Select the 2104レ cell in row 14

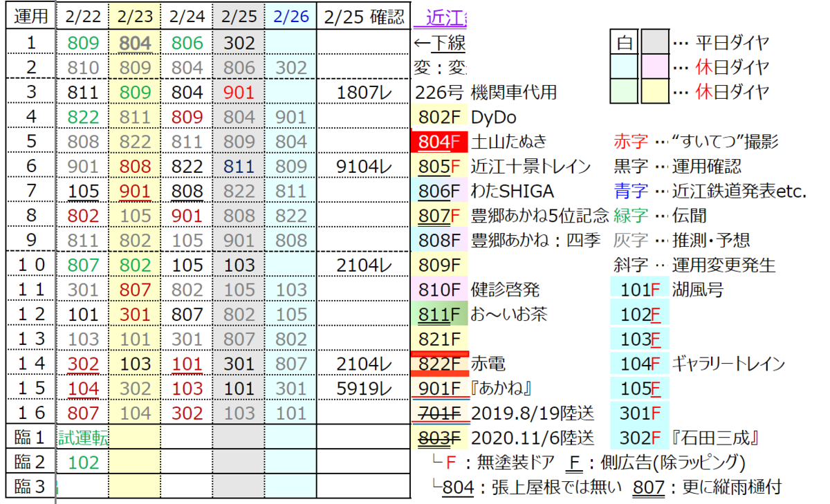[363, 363]
